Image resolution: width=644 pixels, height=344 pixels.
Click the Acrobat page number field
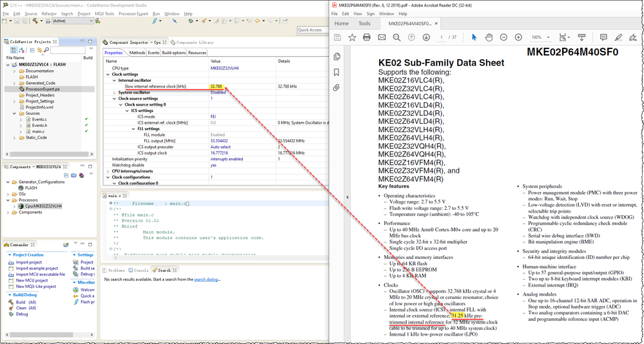(x=442, y=37)
